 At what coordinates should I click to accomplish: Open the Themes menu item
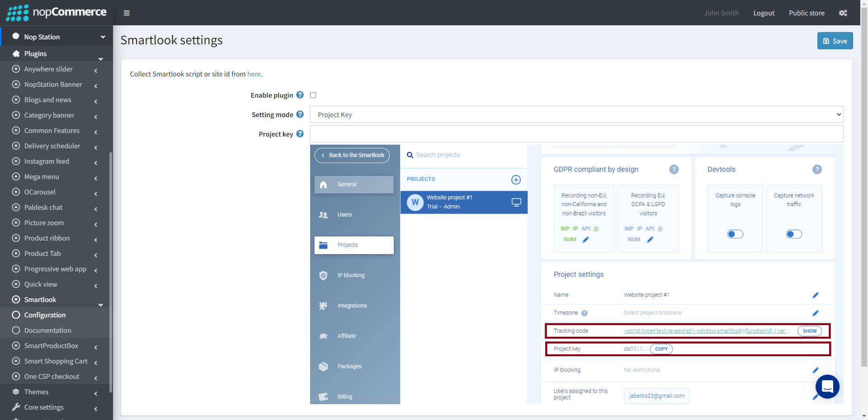coord(55,392)
